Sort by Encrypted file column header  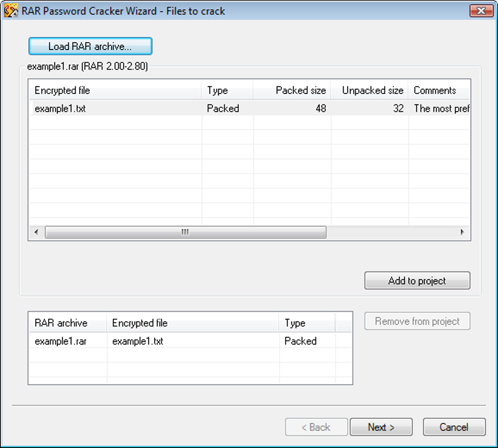coord(115,90)
